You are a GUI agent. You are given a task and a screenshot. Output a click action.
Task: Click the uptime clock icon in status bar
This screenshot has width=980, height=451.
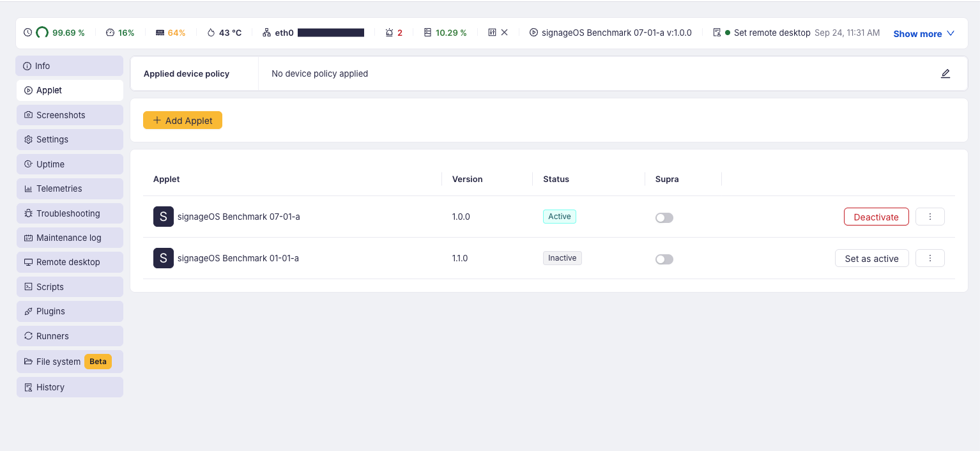click(x=27, y=33)
